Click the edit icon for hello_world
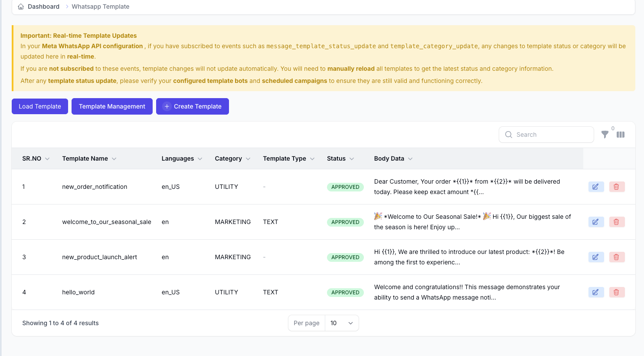 (596, 292)
